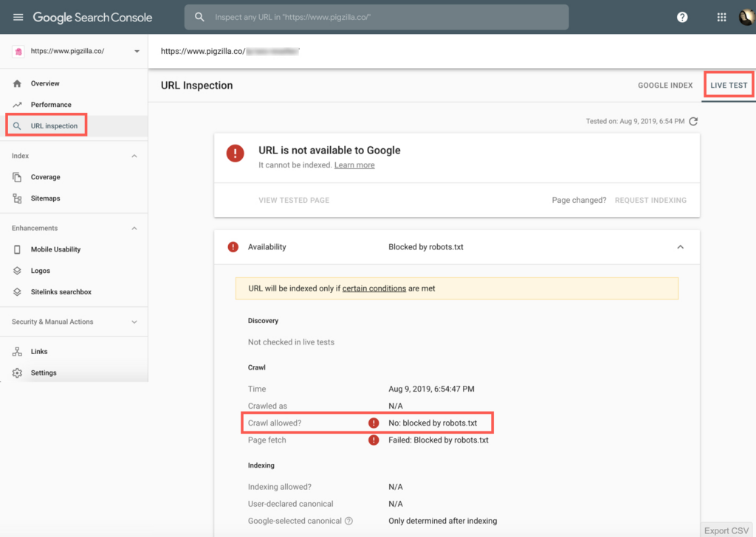Switch to the Google Index tab
The image size is (756, 537).
click(665, 86)
